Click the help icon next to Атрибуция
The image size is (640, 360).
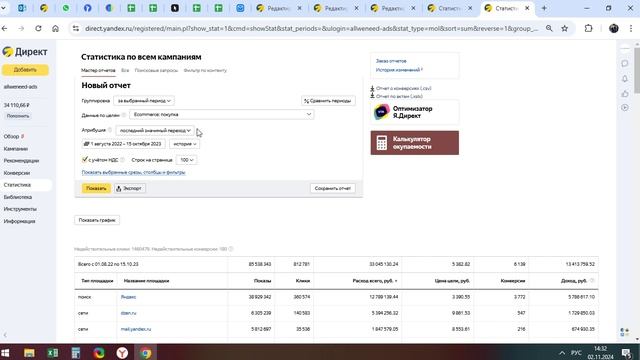(x=110, y=130)
